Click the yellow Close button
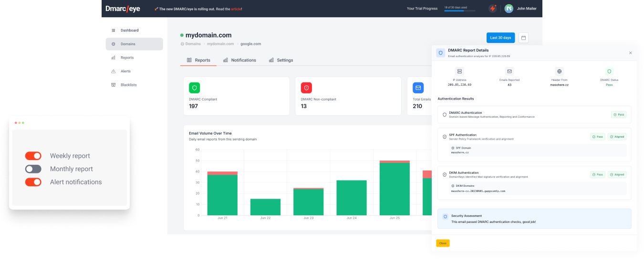 443,243
